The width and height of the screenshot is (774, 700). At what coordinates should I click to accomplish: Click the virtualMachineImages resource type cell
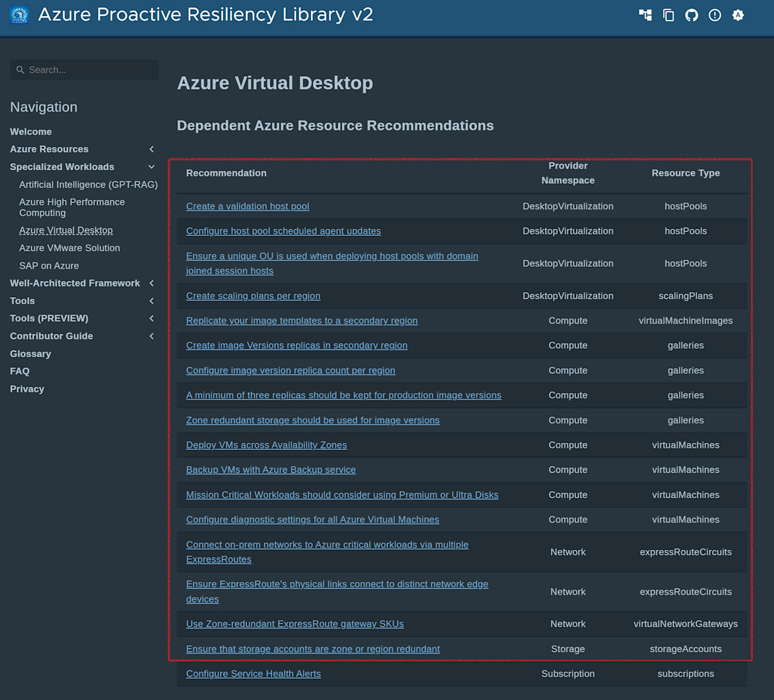[686, 320]
